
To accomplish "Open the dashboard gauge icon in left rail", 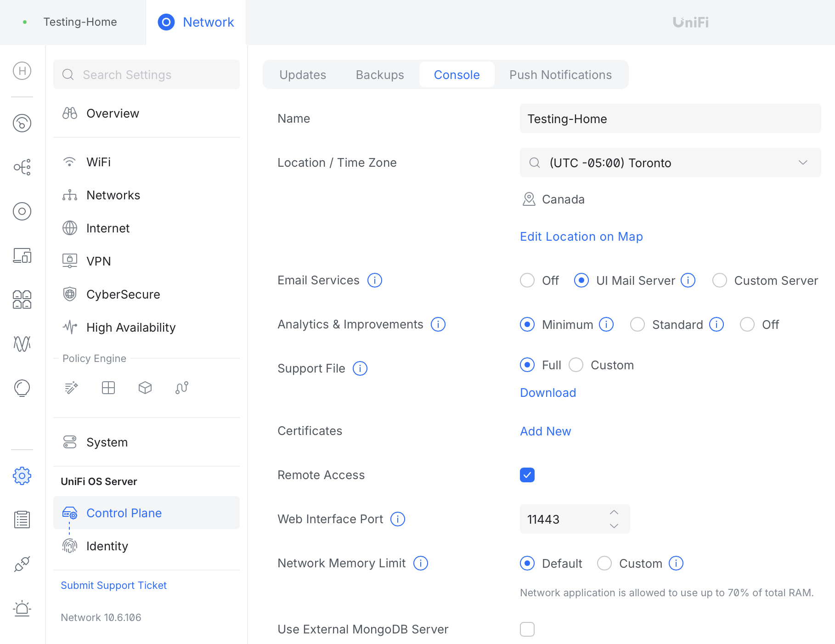I will (22, 123).
